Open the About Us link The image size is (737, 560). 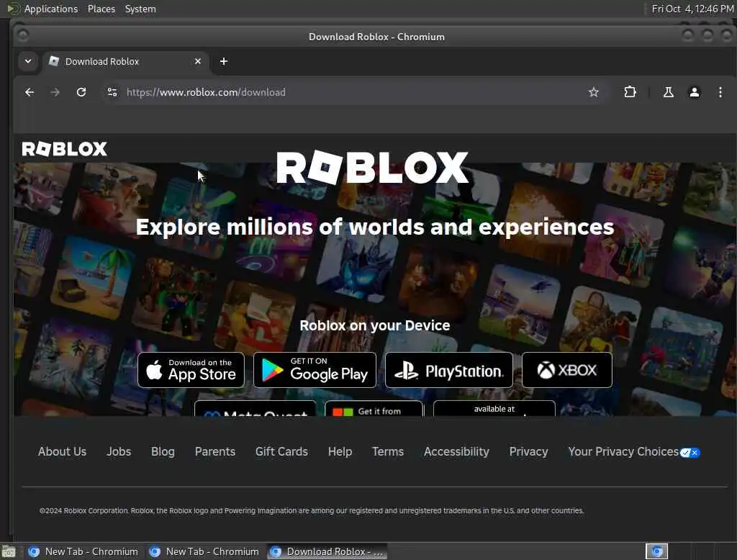pyautogui.click(x=62, y=451)
